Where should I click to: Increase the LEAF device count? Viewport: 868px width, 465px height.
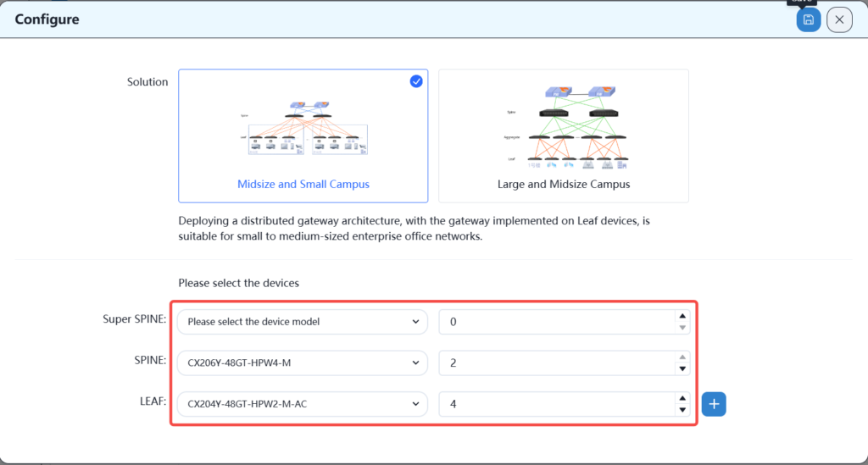pyautogui.click(x=682, y=399)
